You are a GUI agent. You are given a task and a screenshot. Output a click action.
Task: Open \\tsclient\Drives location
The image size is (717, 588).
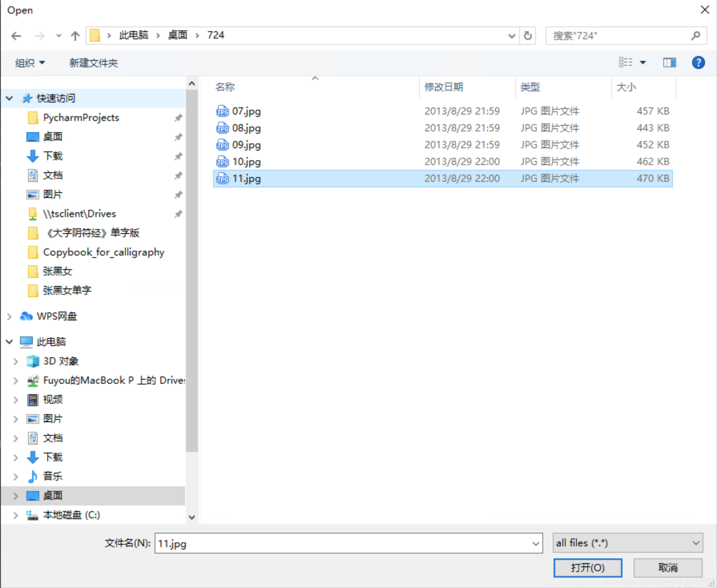coord(79,213)
